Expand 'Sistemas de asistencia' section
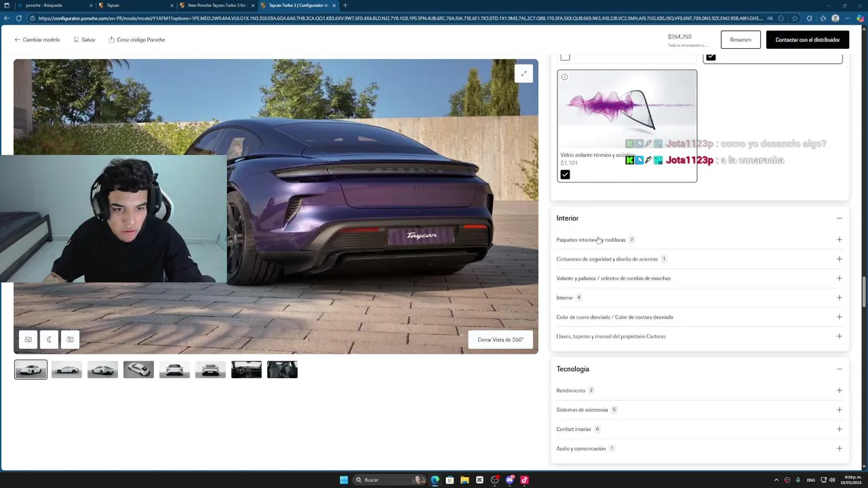This screenshot has height=488, width=868. point(699,409)
